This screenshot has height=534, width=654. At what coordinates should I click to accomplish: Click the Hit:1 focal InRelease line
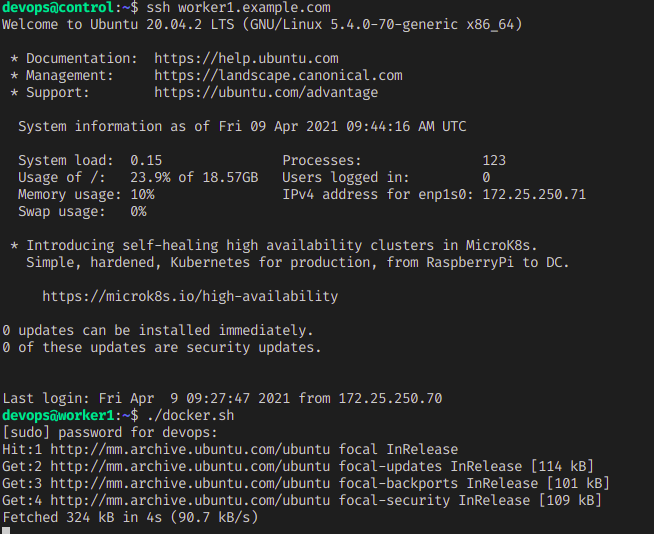[230, 450]
